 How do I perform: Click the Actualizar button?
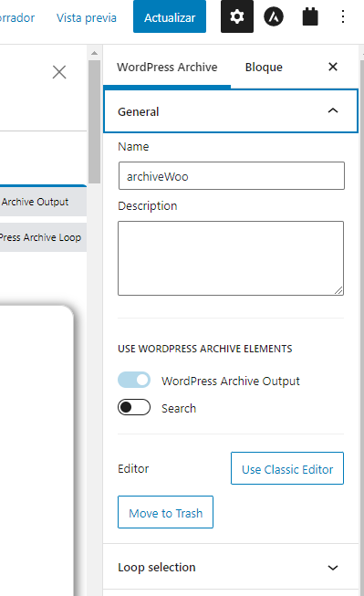point(170,16)
